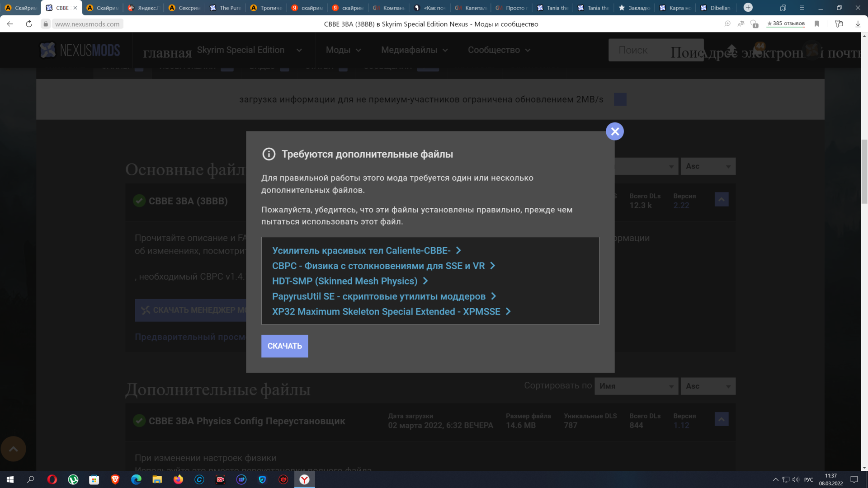Open browser downloads icon in toolbar

(x=858, y=24)
